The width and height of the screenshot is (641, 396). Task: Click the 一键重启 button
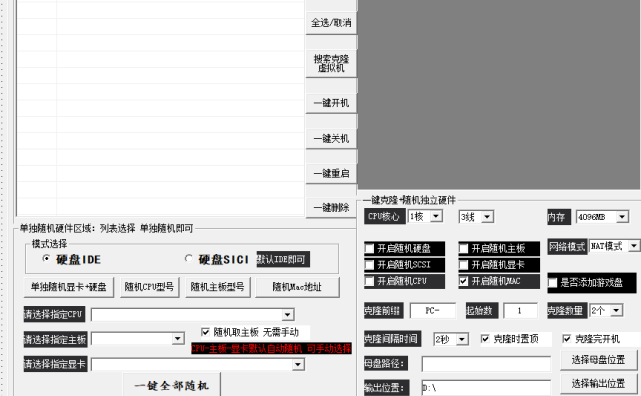[x=331, y=173]
